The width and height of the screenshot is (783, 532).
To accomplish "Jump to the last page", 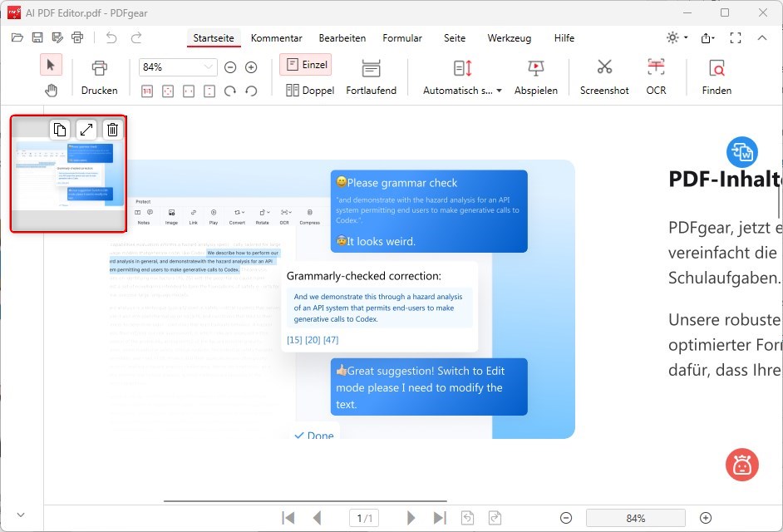I will click(440, 518).
